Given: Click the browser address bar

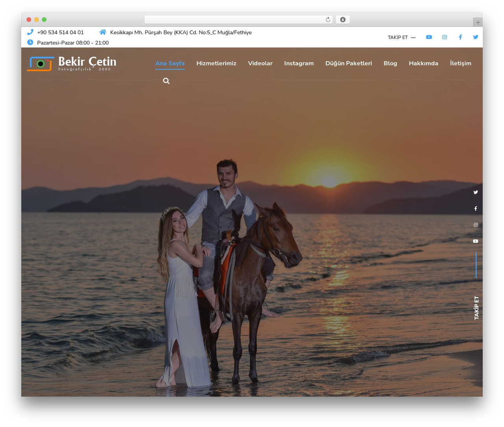Looking at the screenshot, I should (x=238, y=20).
